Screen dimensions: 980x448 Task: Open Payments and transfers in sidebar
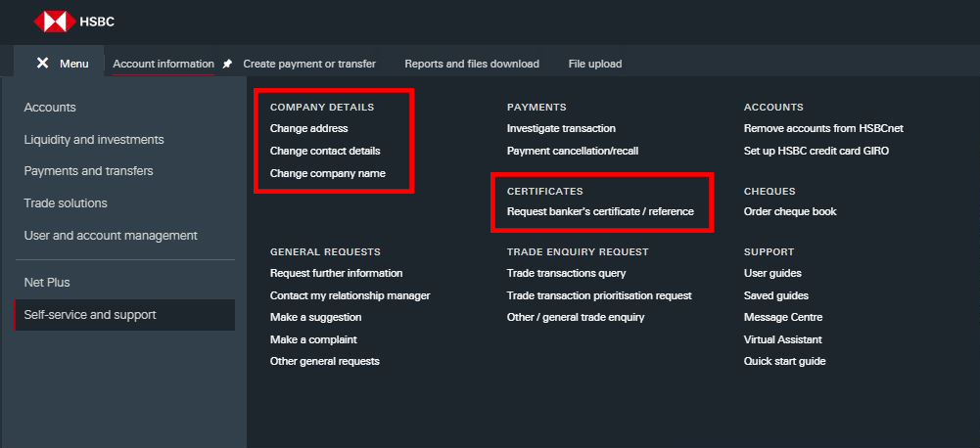coord(88,170)
